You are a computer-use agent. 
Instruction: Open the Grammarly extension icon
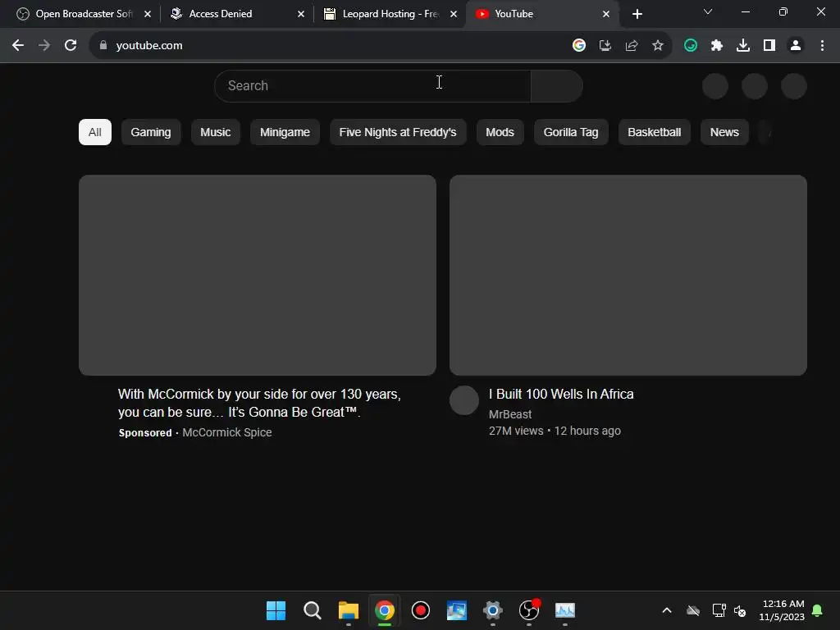point(691,46)
